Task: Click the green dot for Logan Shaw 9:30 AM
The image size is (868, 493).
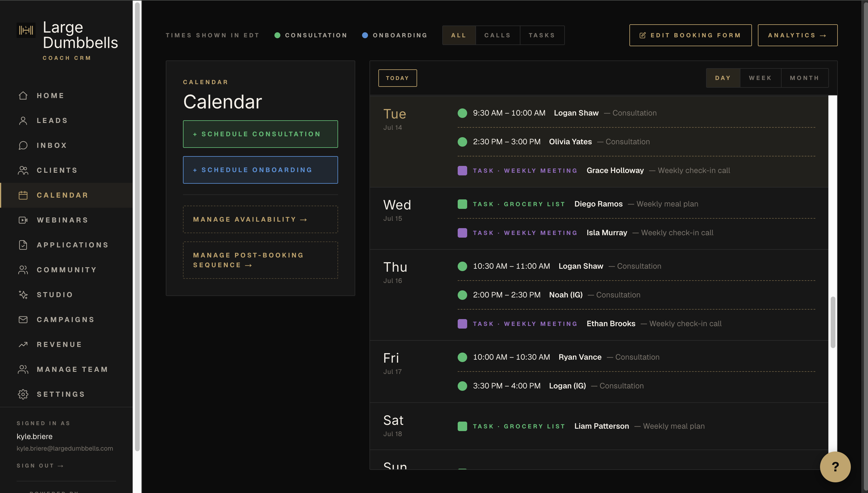Action: [462, 113]
